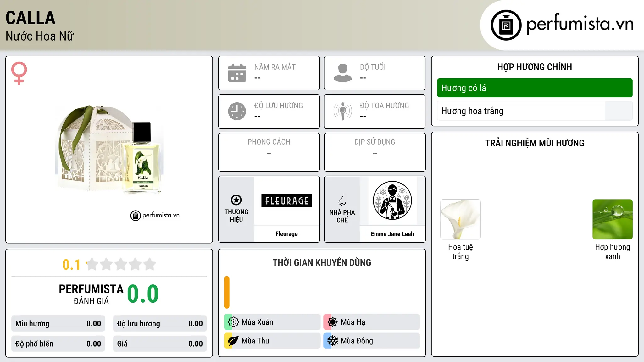The height and width of the screenshot is (362, 644).
Task: Select the Mùa Xuân season button
Action: (272, 322)
